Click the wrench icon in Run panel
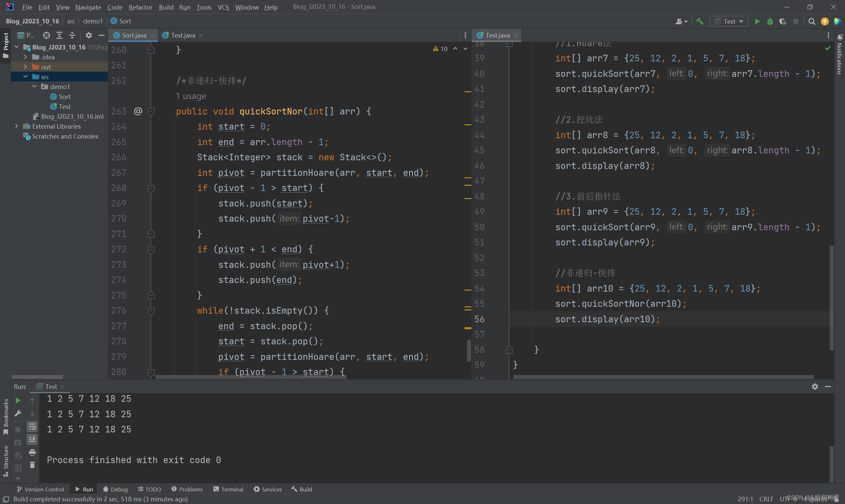The width and height of the screenshot is (845, 504). 18,413
